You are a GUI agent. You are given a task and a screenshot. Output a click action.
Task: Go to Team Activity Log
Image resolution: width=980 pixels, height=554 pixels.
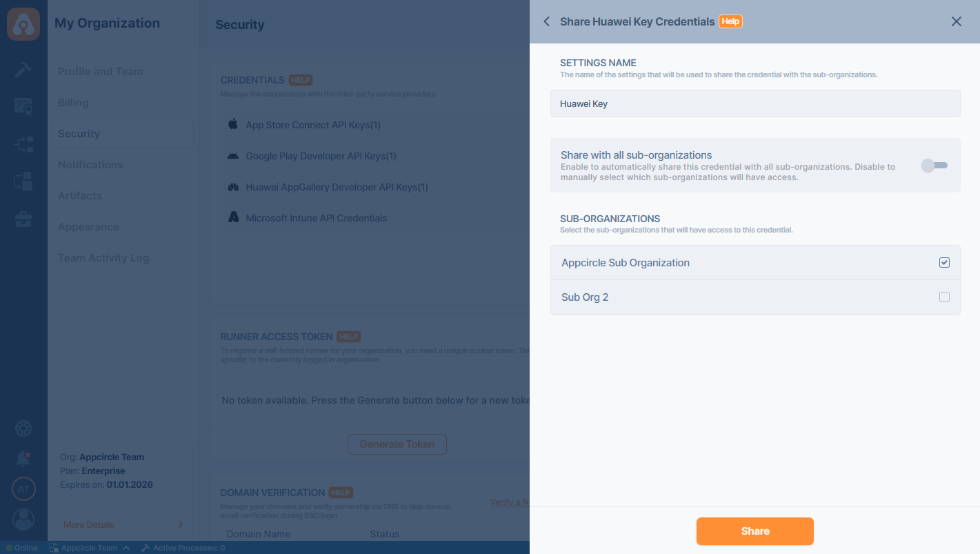pos(103,258)
